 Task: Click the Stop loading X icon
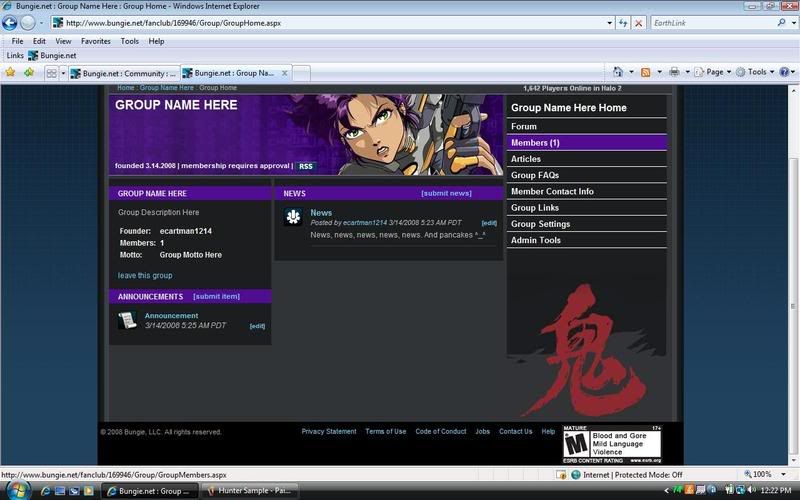coord(639,22)
